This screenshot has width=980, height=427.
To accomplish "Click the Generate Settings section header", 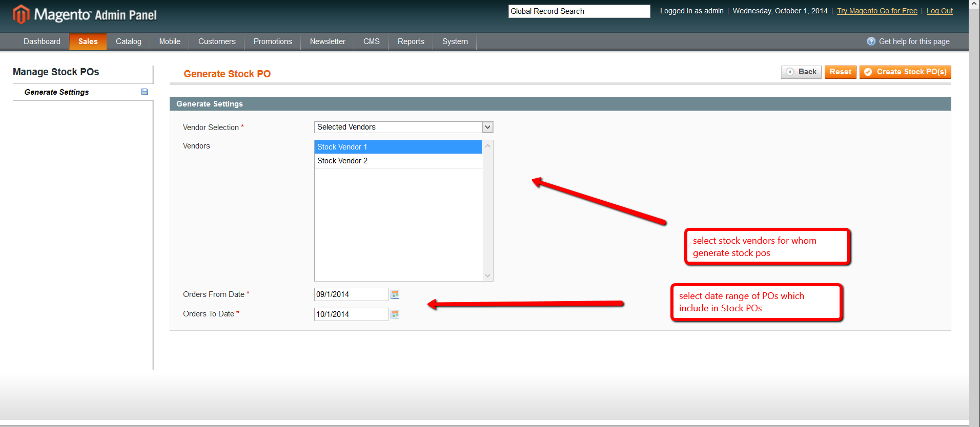I will (560, 104).
